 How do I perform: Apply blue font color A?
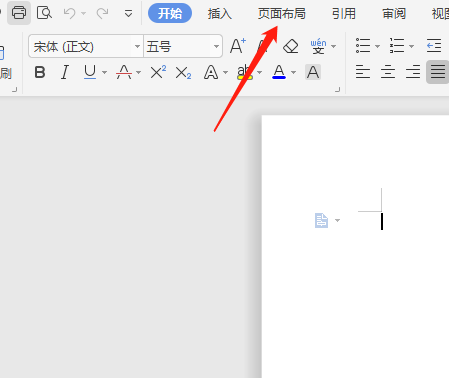tap(279, 72)
